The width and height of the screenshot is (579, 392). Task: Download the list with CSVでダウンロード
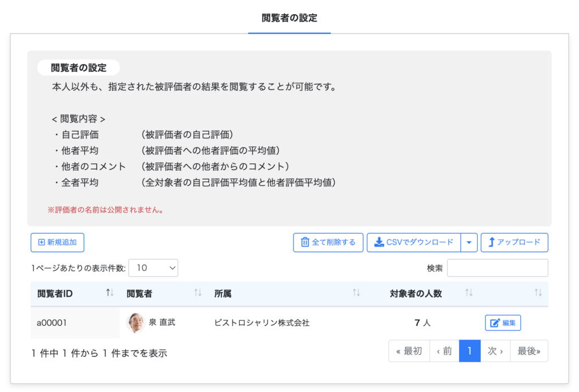pyautogui.click(x=414, y=242)
